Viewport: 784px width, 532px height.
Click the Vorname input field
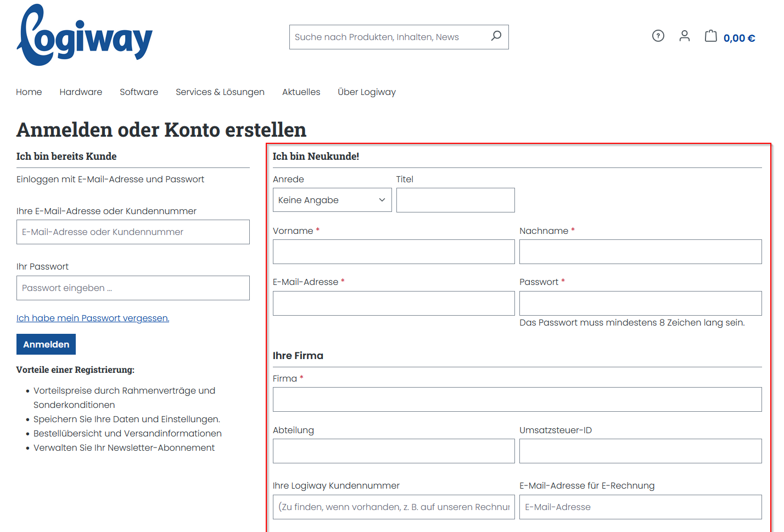pos(393,252)
